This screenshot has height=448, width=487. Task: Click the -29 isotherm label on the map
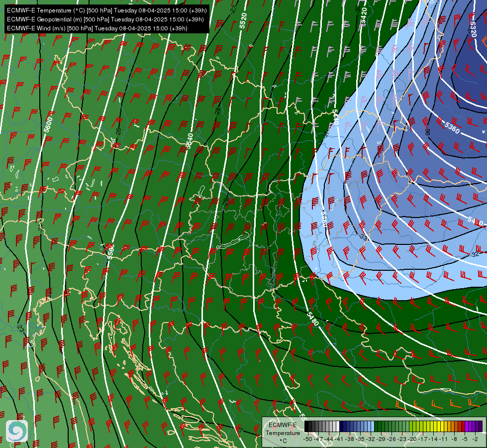click(225, 202)
